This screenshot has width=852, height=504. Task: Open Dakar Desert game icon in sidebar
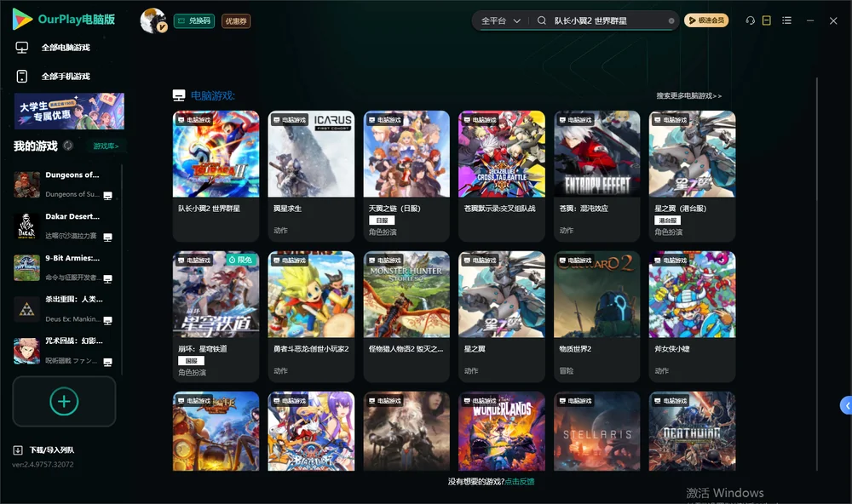click(x=26, y=226)
